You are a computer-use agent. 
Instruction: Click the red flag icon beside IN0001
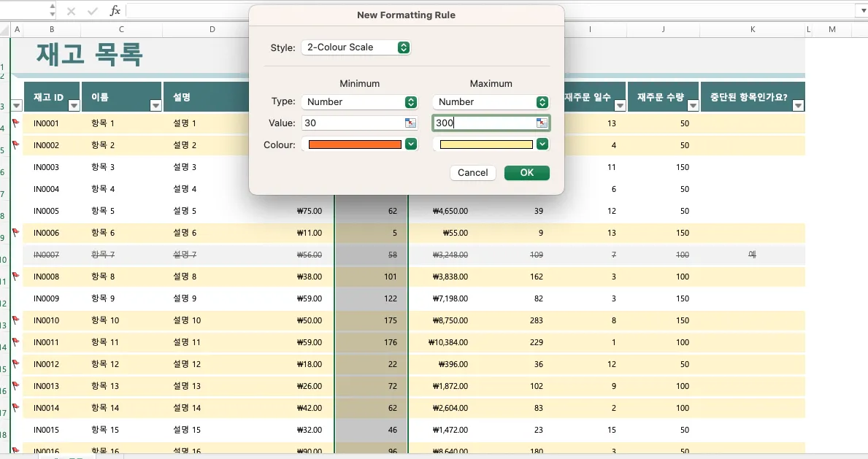pos(15,123)
